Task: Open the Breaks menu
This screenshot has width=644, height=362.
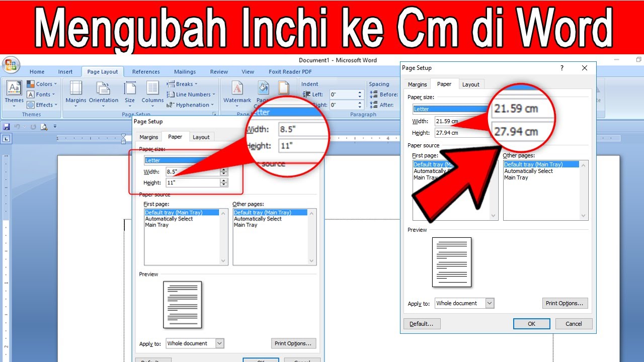Action: click(x=182, y=84)
